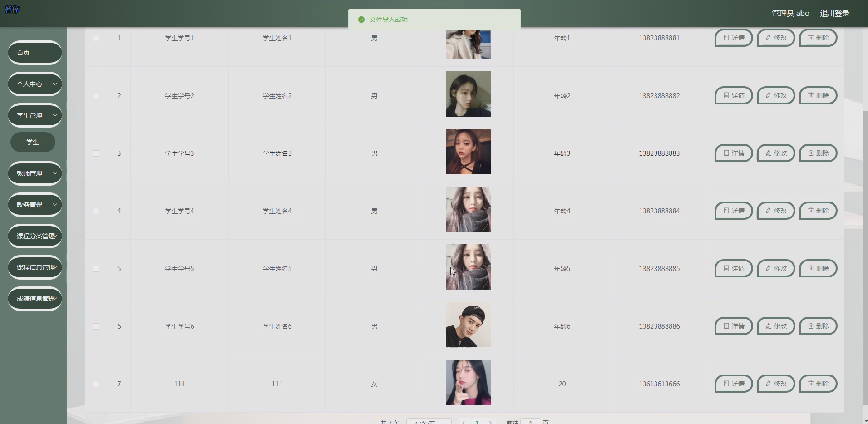The width and height of the screenshot is (868, 424).
Task: Expand the 课程信息管理 sidebar menu
Action: 35,267
